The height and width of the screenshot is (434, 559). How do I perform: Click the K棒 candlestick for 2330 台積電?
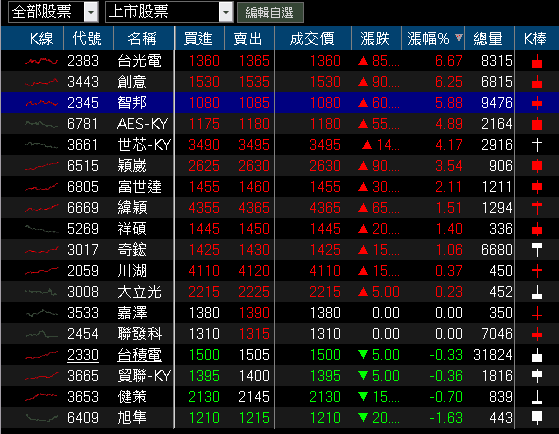point(537,355)
